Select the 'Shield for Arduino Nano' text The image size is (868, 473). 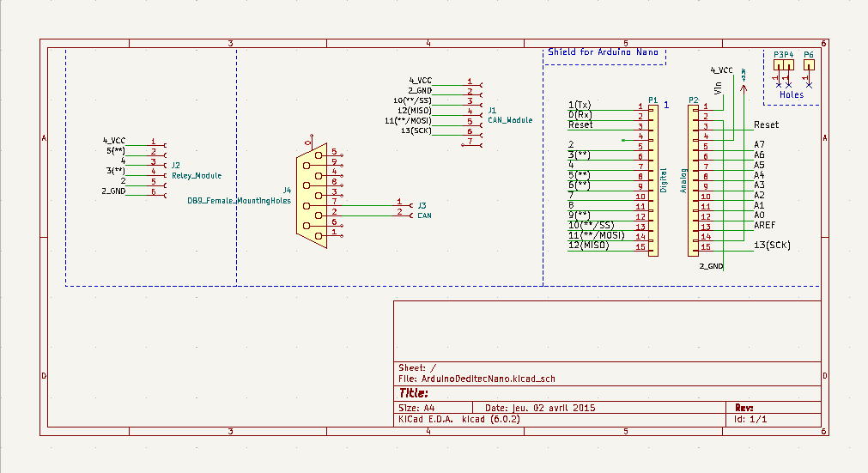[x=603, y=52]
